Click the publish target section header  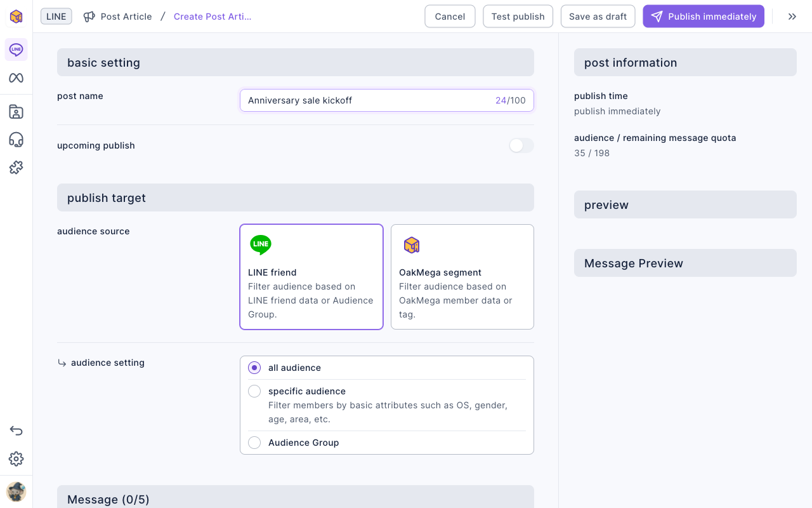(296, 197)
